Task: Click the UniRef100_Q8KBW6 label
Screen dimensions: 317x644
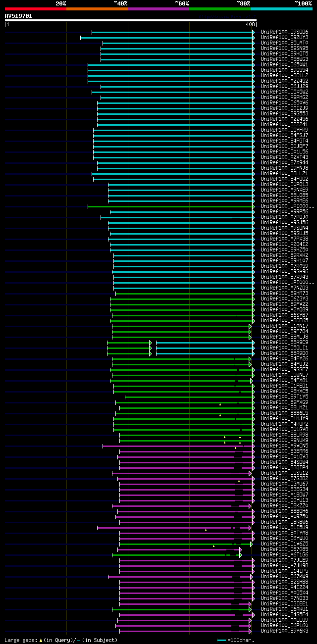Action: [x=284, y=522]
